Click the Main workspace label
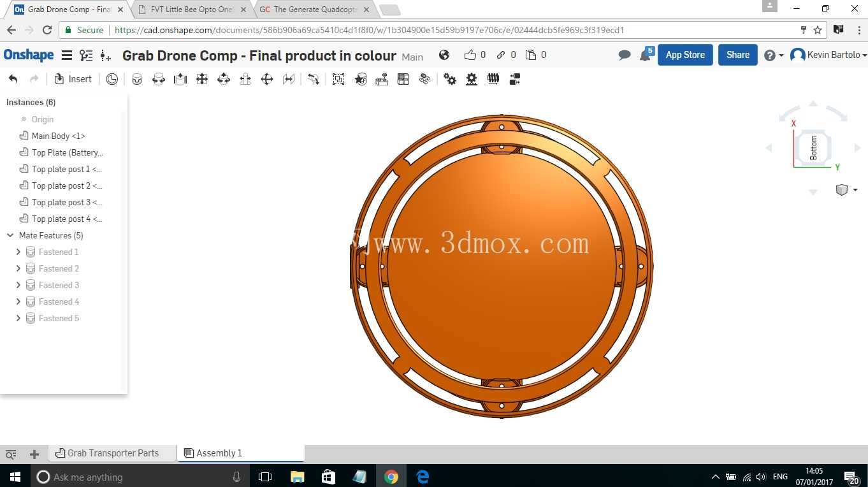Image resolution: width=868 pixels, height=487 pixels. click(x=412, y=57)
